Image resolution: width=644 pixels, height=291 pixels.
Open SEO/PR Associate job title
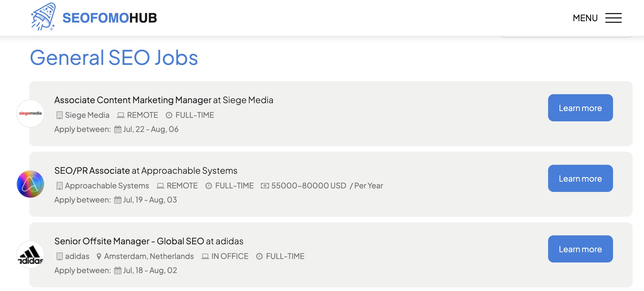point(92,170)
